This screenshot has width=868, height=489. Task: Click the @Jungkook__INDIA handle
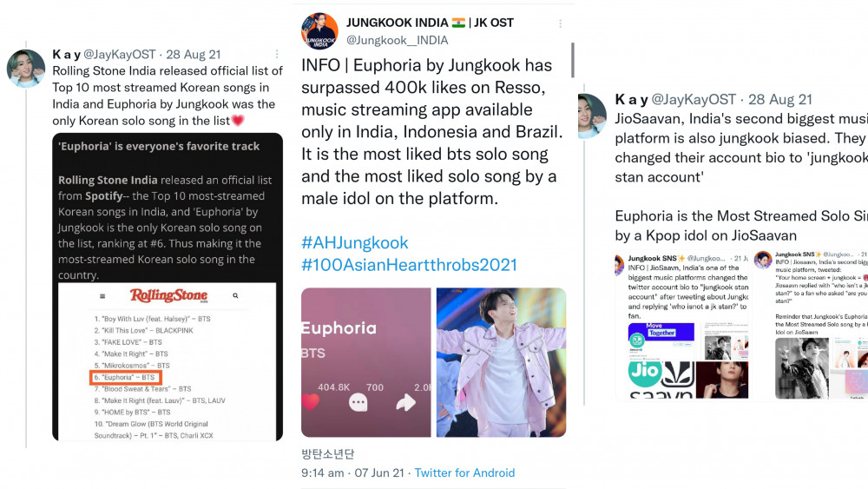click(x=397, y=41)
